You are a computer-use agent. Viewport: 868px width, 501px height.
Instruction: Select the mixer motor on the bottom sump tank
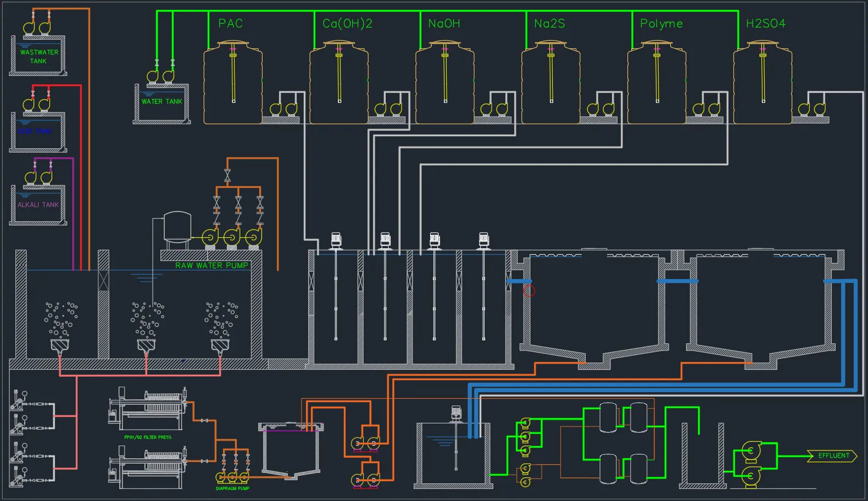pos(455,413)
